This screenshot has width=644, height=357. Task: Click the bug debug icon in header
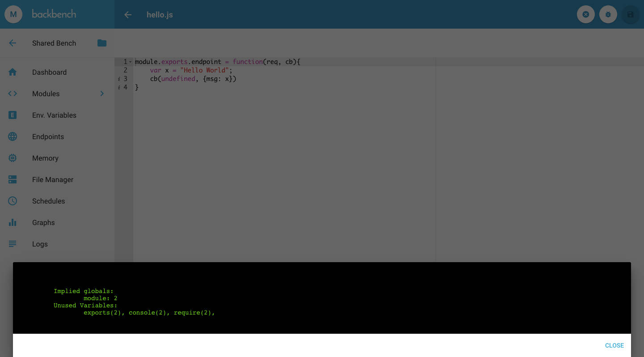click(608, 14)
